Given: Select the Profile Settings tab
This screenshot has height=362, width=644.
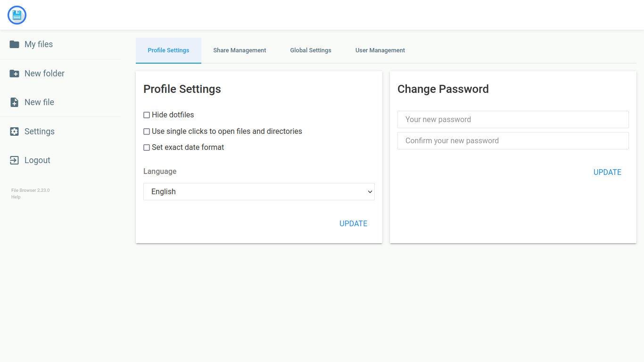Looking at the screenshot, I should click(x=168, y=50).
